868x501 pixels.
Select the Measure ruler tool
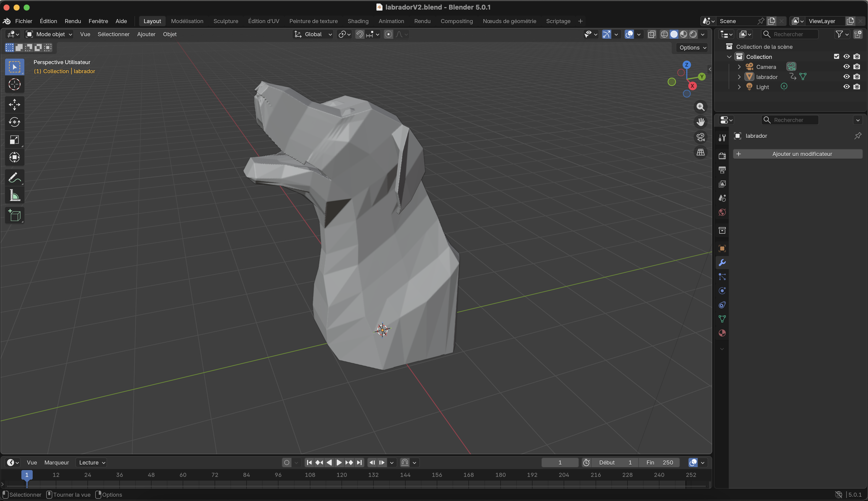[x=14, y=195]
